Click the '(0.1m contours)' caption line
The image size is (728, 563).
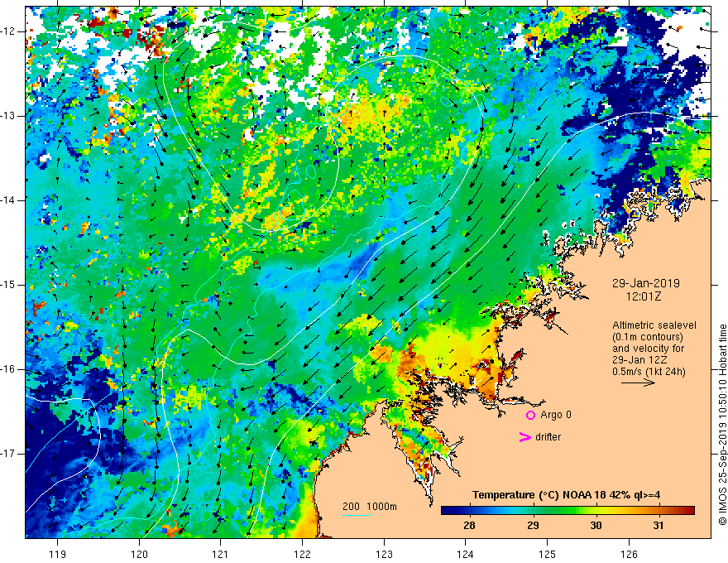648,337
